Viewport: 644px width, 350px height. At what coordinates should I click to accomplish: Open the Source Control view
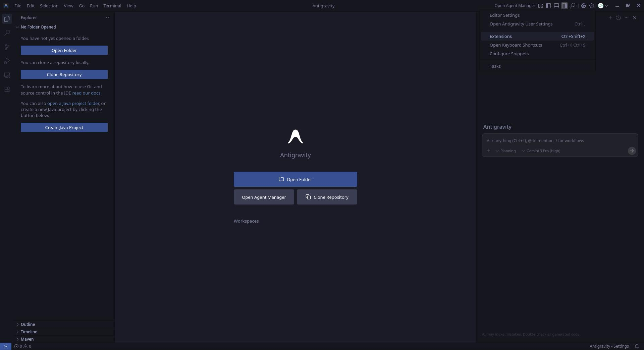pyautogui.click(x=7, y=47)
